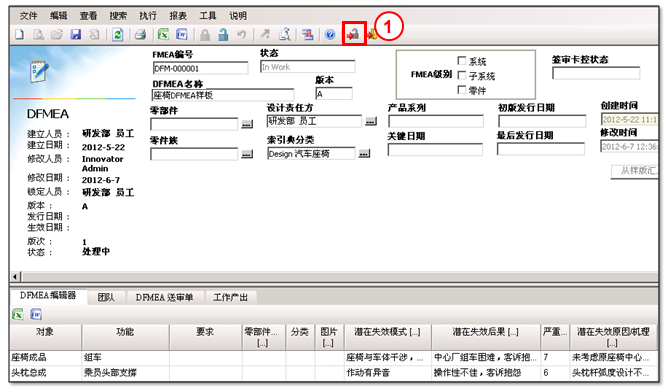Image resolution: width=665 pixels, height=389 pixels.
Task: Export to Word from the main toolbar
Action: 182,34
